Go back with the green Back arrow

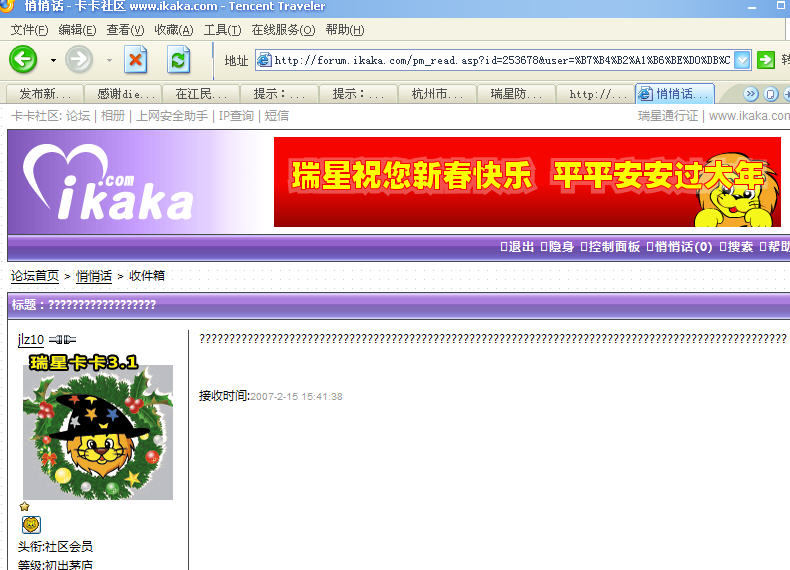coord(23,59)
